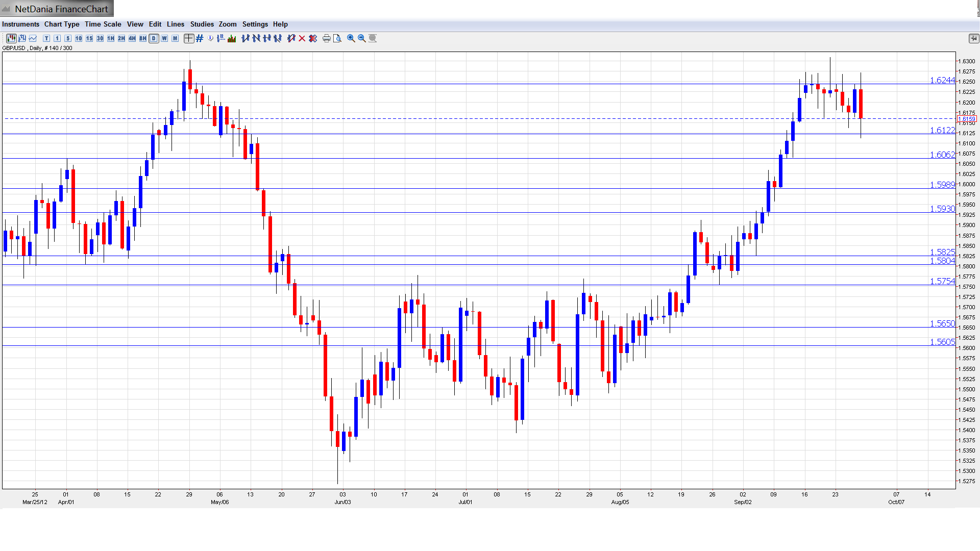The image size is (980, 551).
Task: Open the Lines menu
Action: tap(176, 24)
